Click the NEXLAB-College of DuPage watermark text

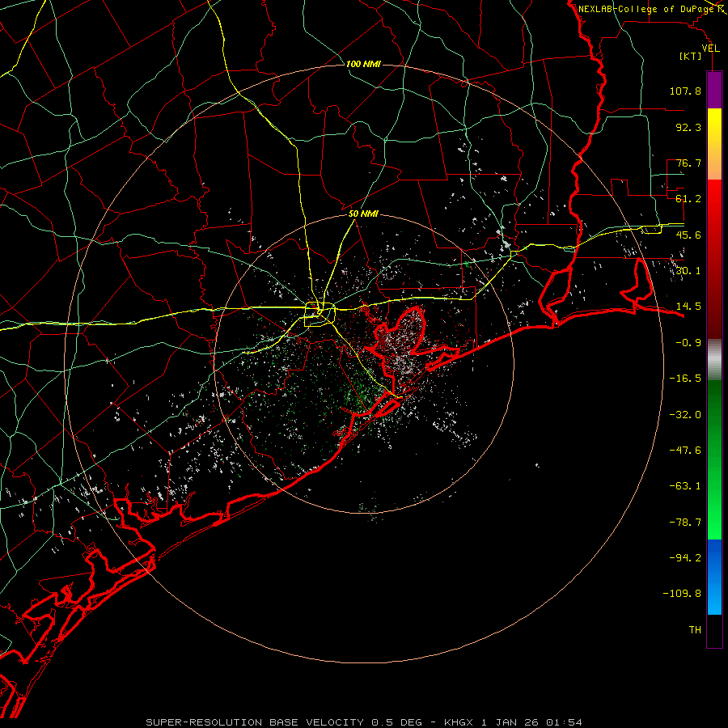click(x=645, y=9)
